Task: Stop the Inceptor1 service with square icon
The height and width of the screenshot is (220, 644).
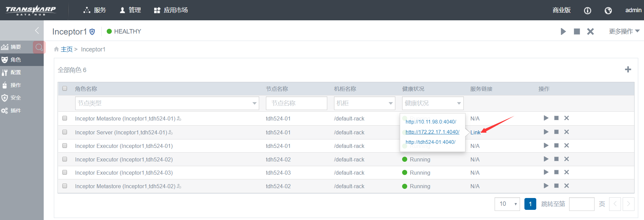Action: (x=577, y=31)
